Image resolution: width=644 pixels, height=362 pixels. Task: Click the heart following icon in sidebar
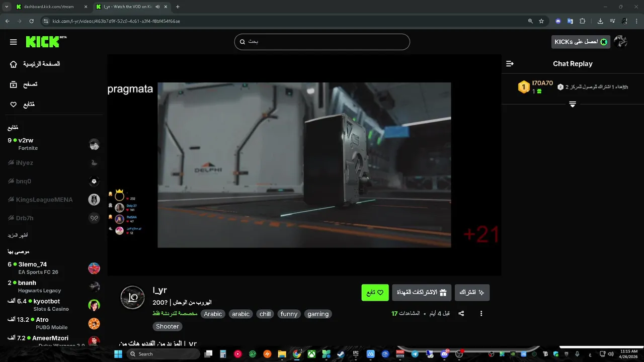pos(14,105)
